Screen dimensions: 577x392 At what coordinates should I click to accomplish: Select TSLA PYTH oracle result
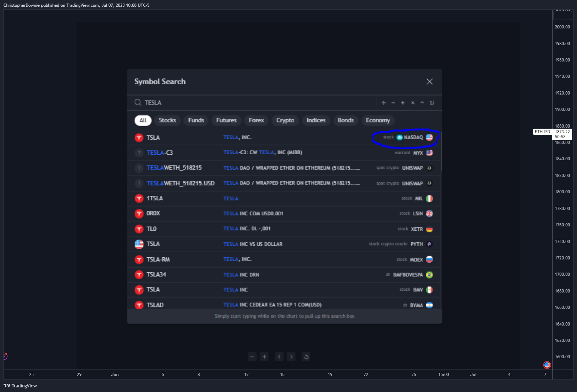(284, 244)
